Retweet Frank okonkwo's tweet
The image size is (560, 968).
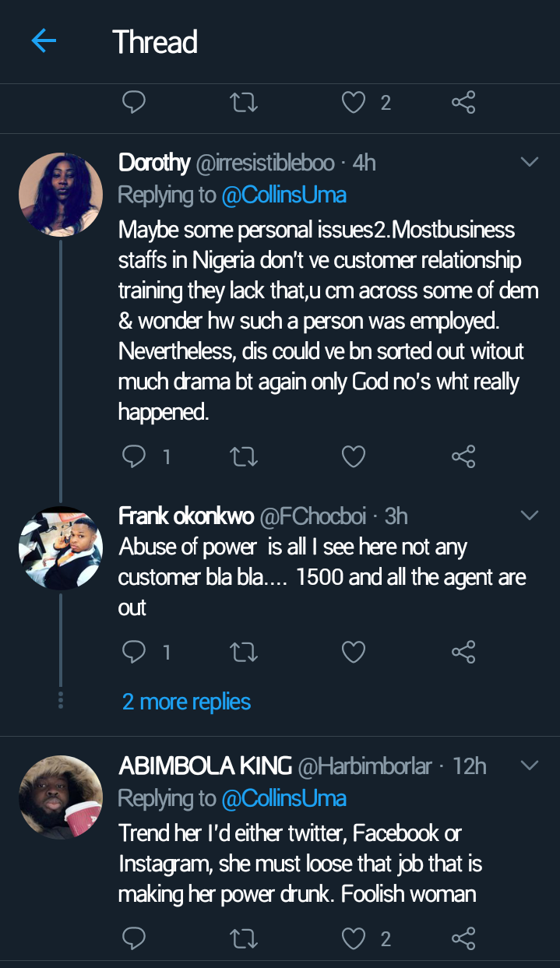tap(245, 652)
